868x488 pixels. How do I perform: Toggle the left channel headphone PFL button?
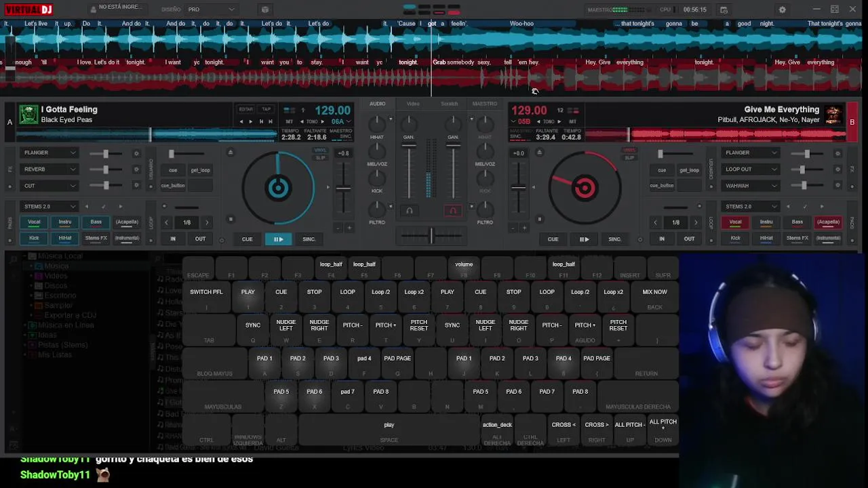[409, 211]
